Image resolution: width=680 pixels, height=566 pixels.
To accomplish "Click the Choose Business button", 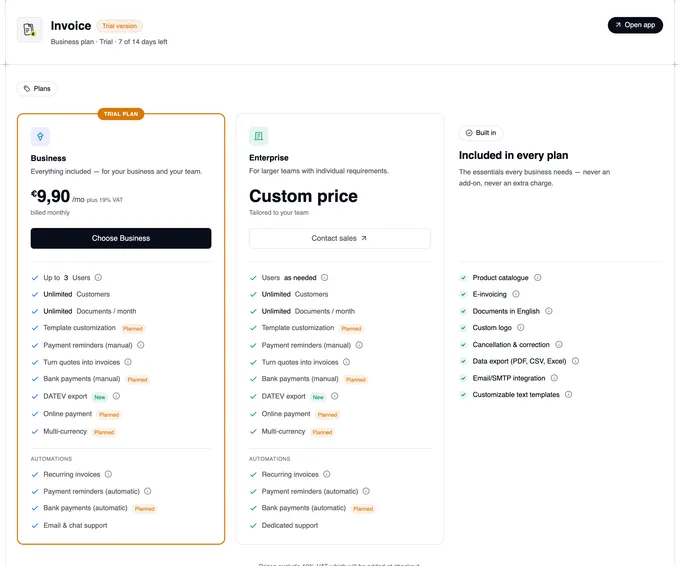I will click(121, 238).
